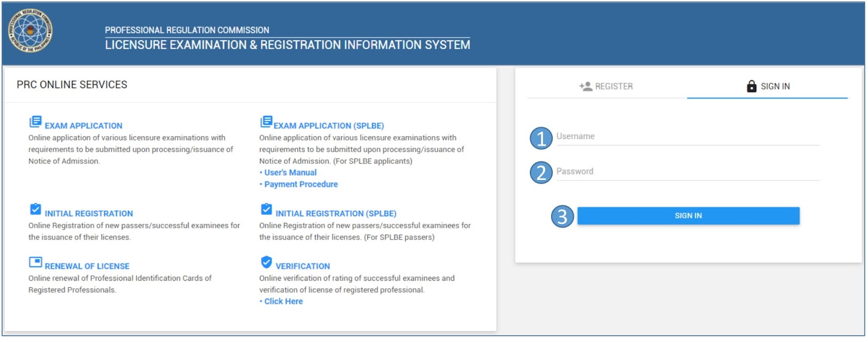Open the EXAM APPLICATION (SPLBE) link

329,126
